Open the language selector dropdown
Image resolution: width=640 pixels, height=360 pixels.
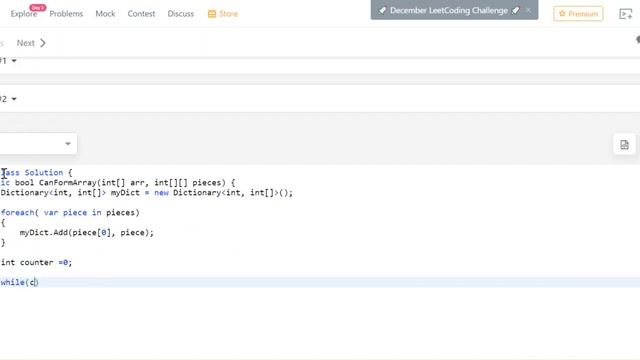(38, 144)
